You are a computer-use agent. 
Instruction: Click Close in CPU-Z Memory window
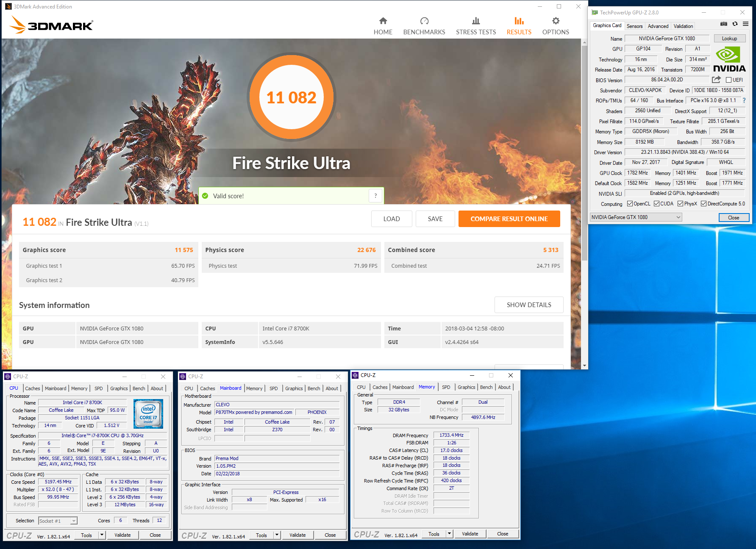(503, 534)
